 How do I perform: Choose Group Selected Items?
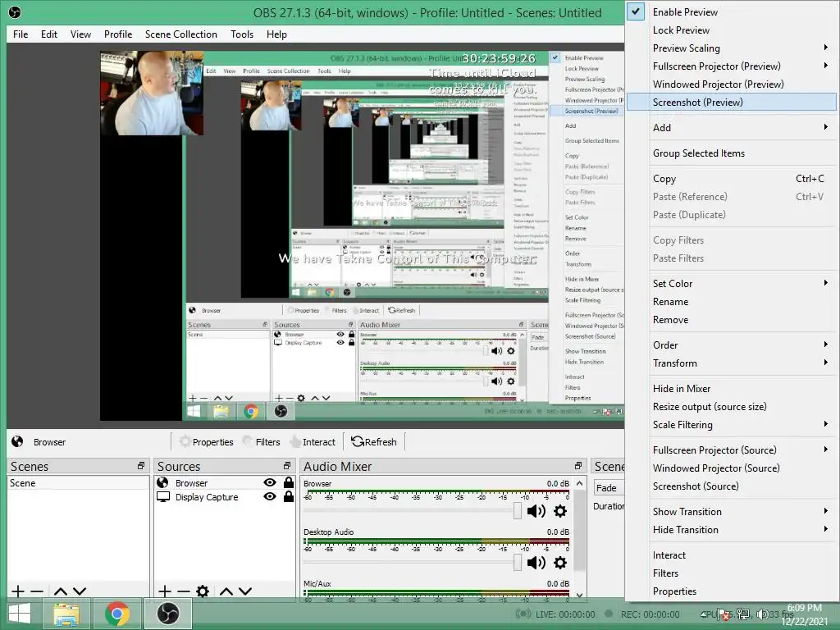731,153
